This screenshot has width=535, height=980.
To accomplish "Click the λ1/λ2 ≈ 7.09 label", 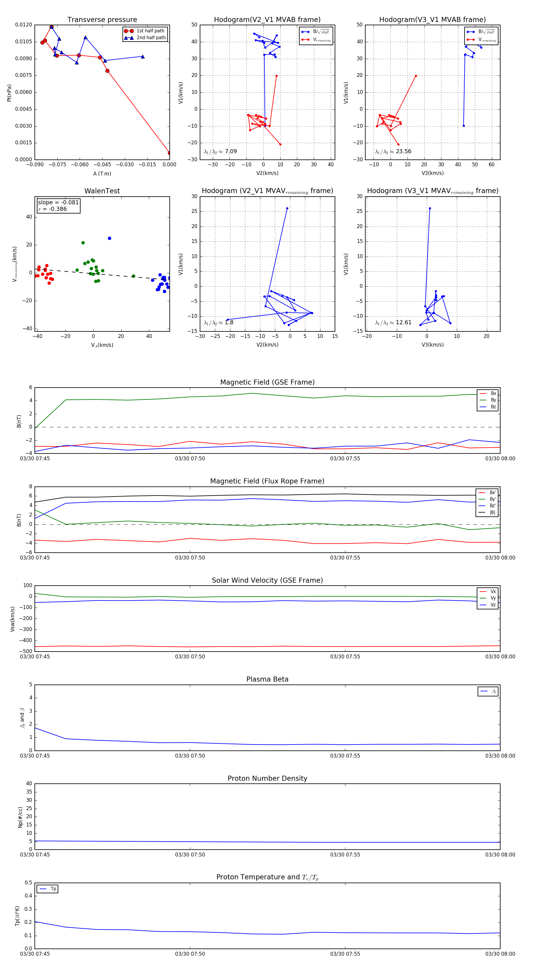I will [x=220, y=151].
